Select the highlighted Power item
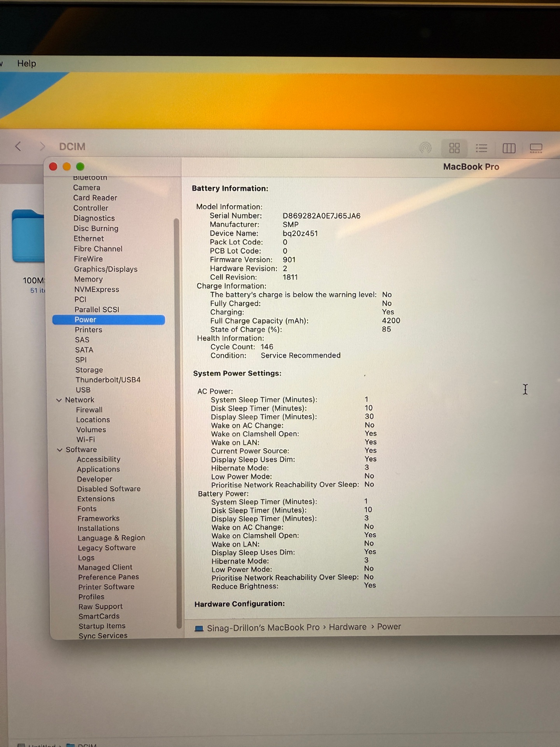The image size is (560, 747). (108, 320)
